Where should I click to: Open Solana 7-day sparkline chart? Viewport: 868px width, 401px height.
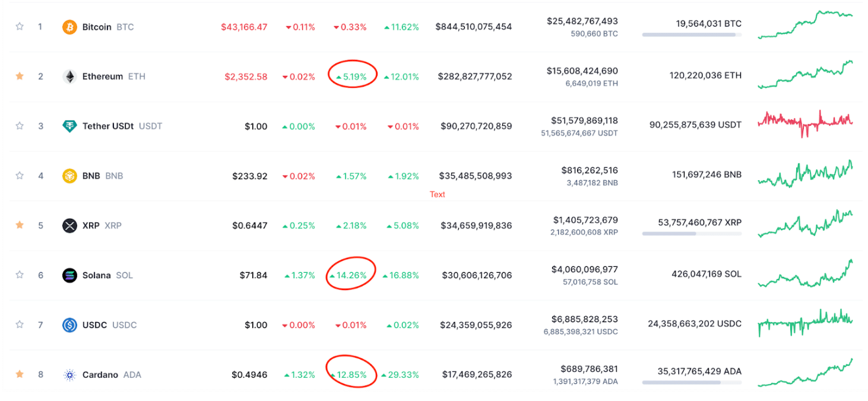(x=804, y=275)
